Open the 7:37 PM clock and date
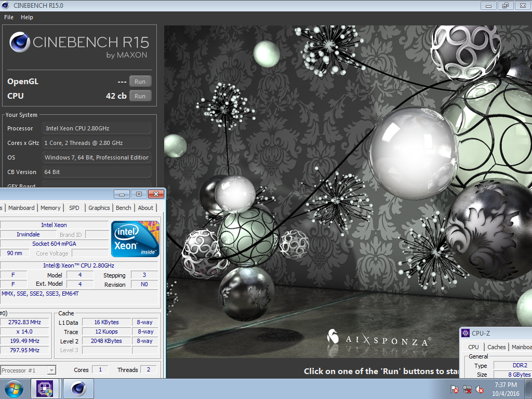 (506, 389)
